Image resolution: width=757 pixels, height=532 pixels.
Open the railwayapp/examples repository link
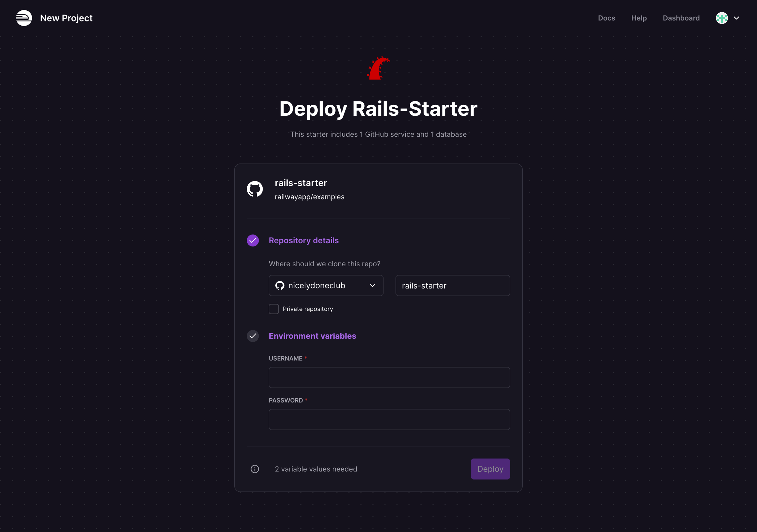[x=310, y=197]
